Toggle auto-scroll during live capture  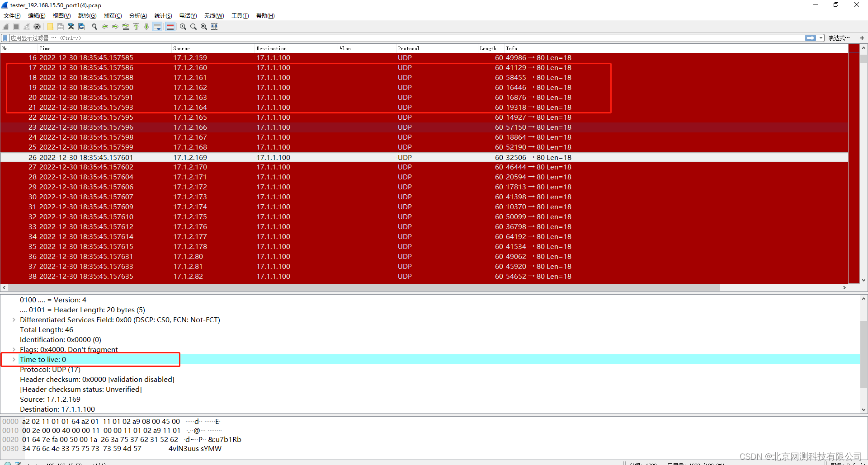(157, 27)
